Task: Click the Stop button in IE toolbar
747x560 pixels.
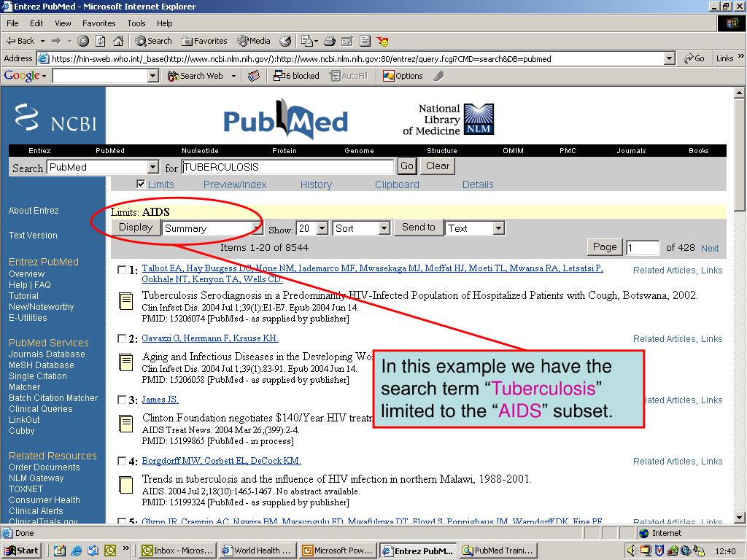Action: tap(83, 41)
